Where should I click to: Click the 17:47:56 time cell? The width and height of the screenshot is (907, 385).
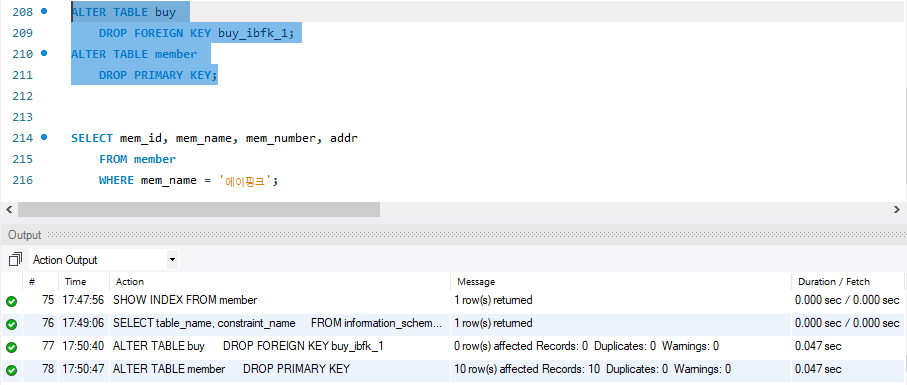tap(83, 300)
